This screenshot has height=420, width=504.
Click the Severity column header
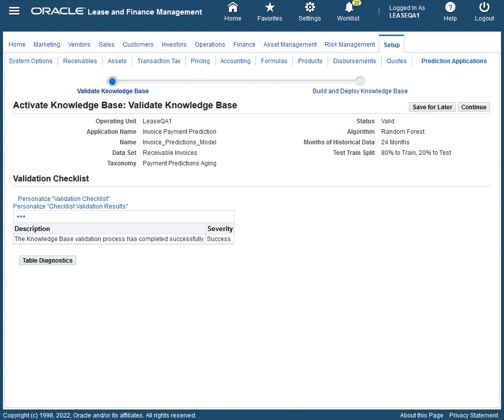[x=220, y=229]
